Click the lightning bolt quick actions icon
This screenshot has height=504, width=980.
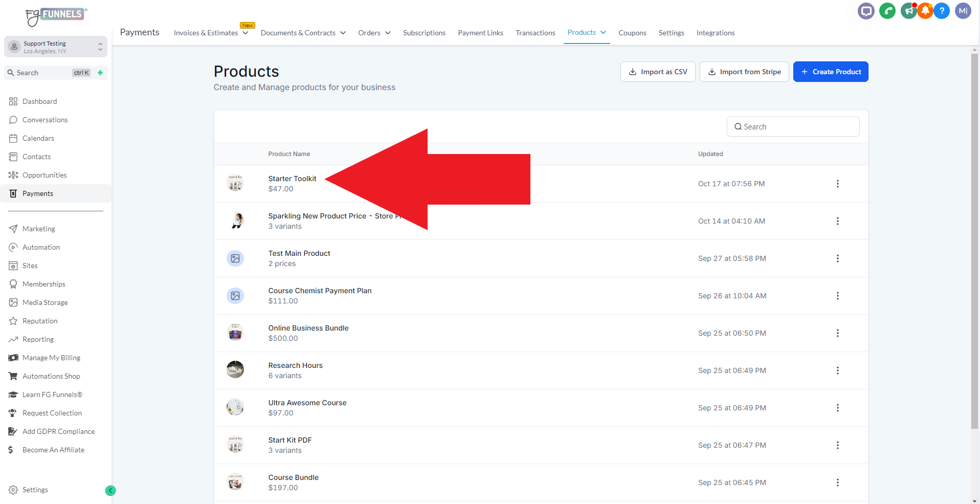pos(100,73)
